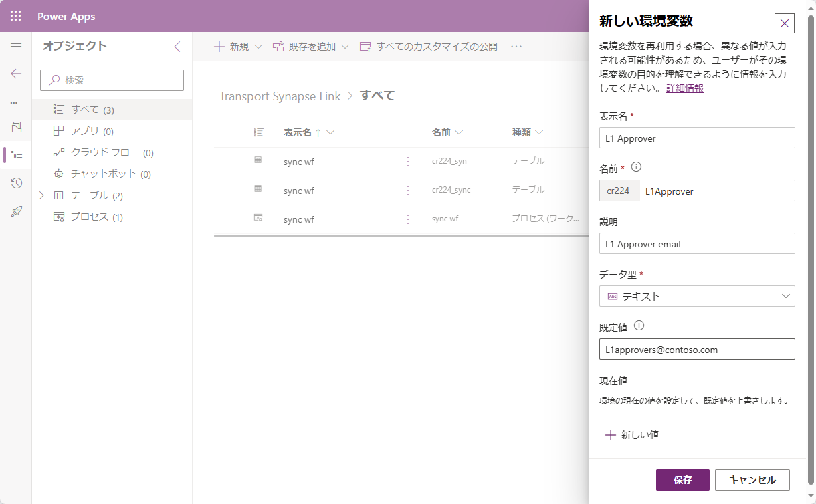Open the 詳細情報 link in the panel
This screenshot has width=816, height=504.
[684, 87]
